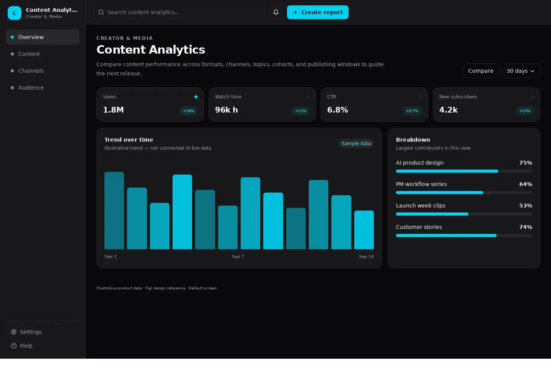Viewport: 551px width, 392px height.
Task: Click the +0.7% badge on CTR
Action: click(x=412, y=111)
